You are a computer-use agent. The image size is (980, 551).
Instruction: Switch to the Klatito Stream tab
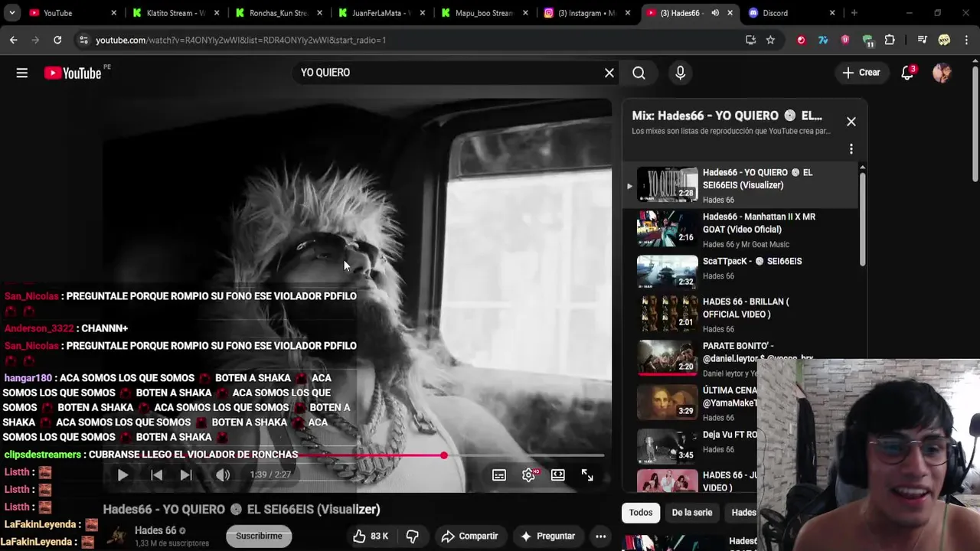175,13
